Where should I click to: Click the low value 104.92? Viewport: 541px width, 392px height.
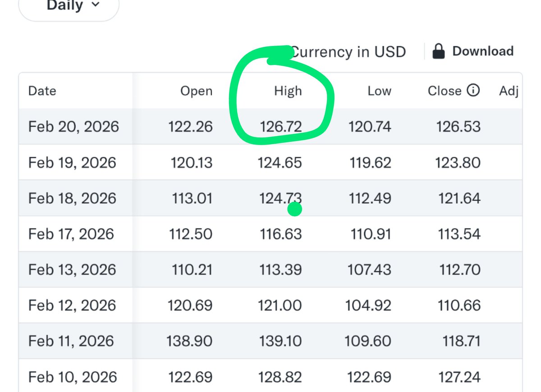pyautogui.click(x=368, y=305)
